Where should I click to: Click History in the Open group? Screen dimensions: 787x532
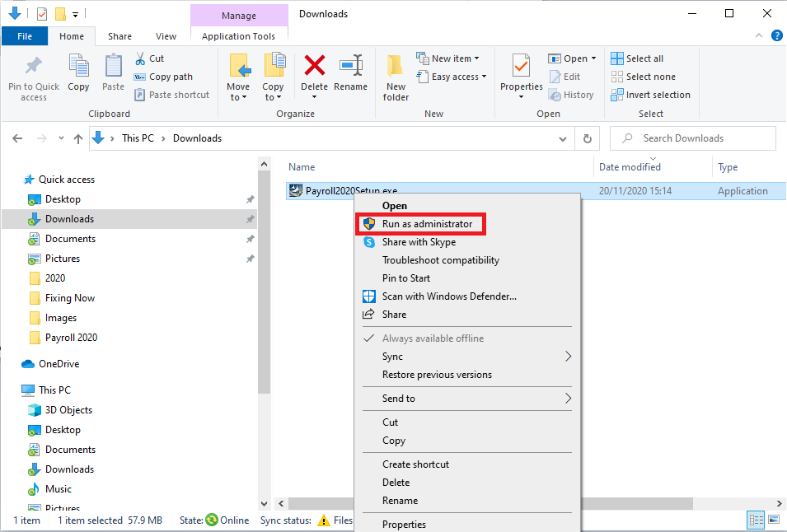tap(571, 95)
